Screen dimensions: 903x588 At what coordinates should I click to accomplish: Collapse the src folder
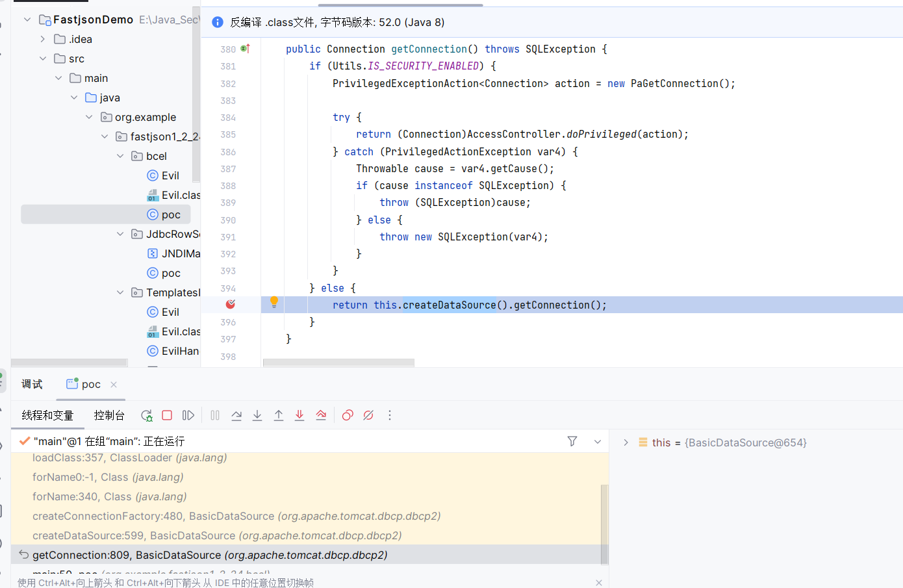click(43, 58)
